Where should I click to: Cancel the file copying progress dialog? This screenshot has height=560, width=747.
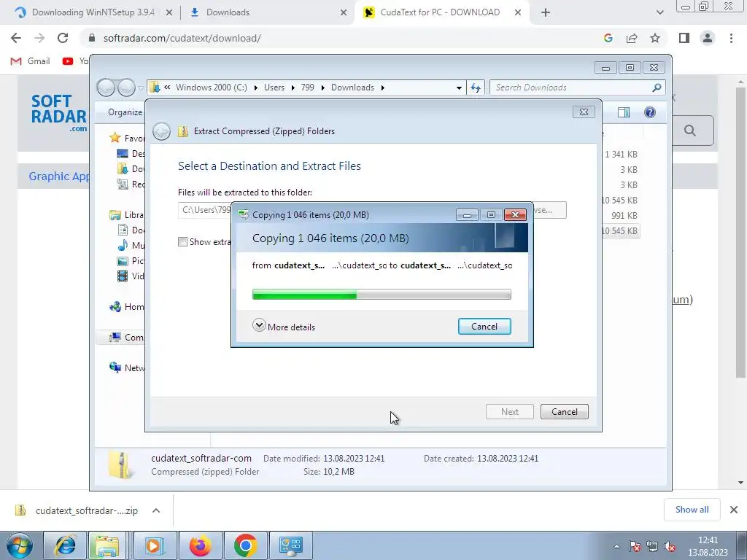tap(484, 326)
